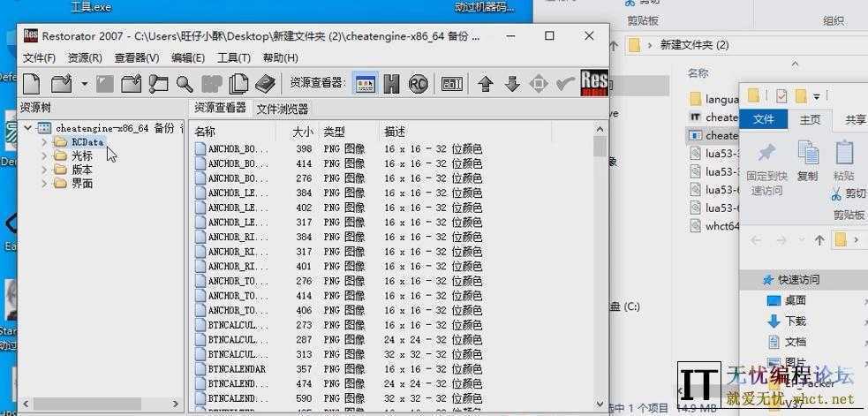Click the resource list vertical scrollbar

pyautogui.click(x=600, y=265)
